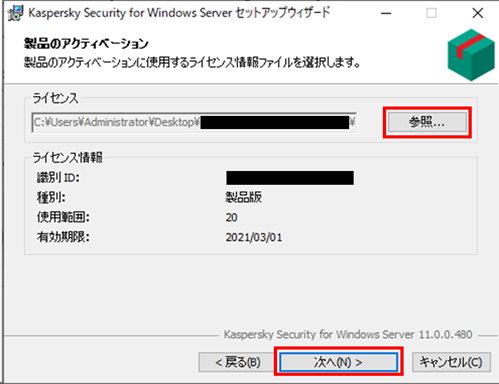Image resolution: width=499 pixels, height=384 pixels.
Task: Click the installer icon in the title bar
Action: pyautogui.click(x=15, y=13)
